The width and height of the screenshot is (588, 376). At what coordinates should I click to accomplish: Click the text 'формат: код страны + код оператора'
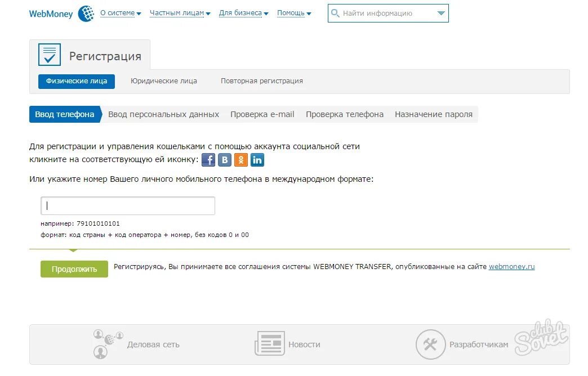(101, 235)
